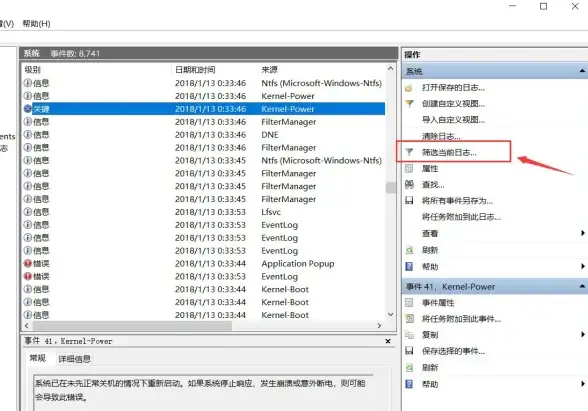The height and width of the screenshot is (411, 588).
Task: Expand the 复制 submenu arrow
Action: pos(583,334)
